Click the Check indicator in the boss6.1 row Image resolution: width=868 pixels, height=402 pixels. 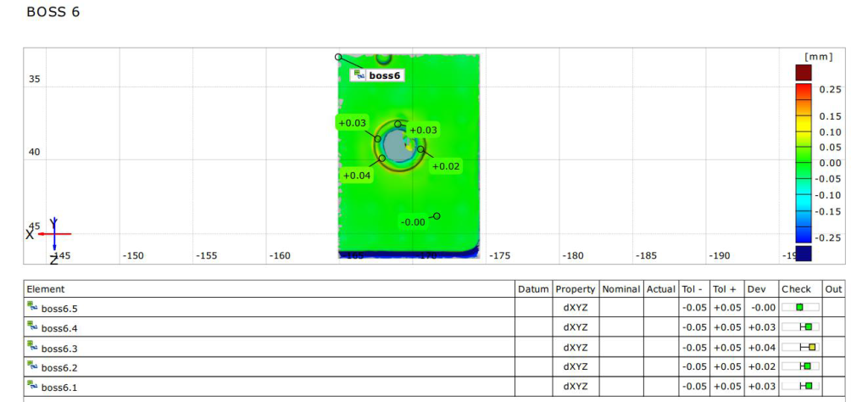800,385
